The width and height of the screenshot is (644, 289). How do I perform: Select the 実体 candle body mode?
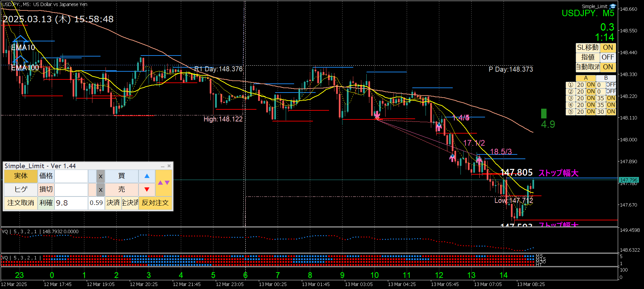point(21,176)
